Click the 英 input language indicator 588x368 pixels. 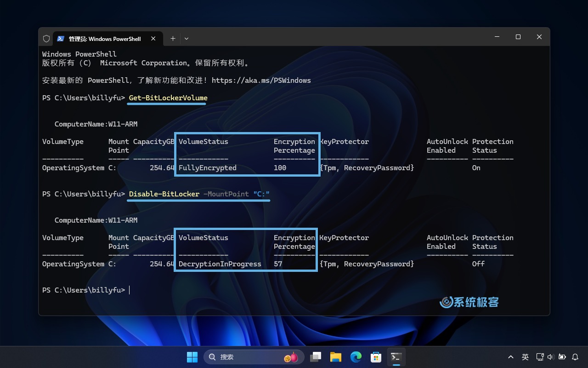pos(525,357)
